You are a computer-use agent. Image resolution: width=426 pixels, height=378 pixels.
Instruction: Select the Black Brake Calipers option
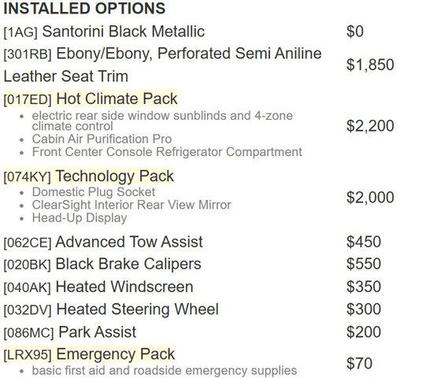pos(128,264)
